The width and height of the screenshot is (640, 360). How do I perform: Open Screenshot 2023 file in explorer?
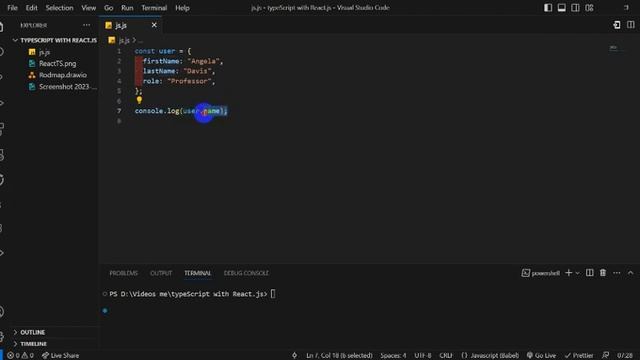coord(67,87)
